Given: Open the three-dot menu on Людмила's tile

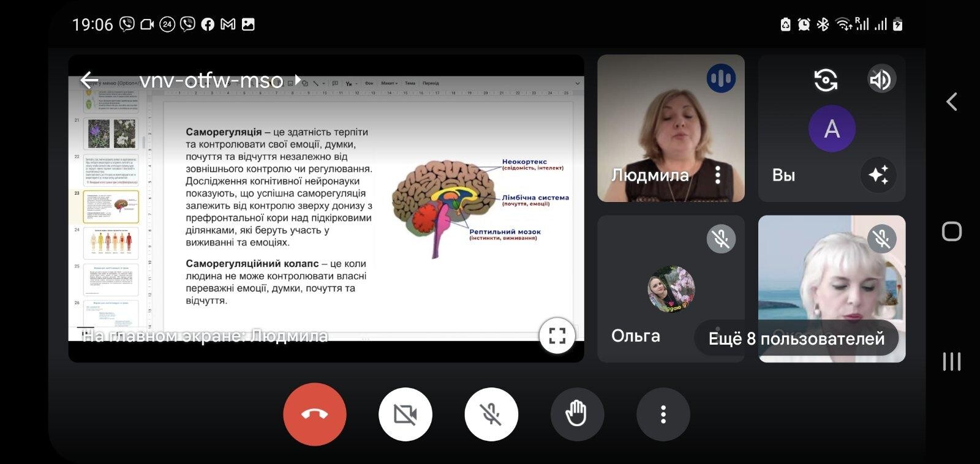Looking at the screenshot, I should [718, 175].
